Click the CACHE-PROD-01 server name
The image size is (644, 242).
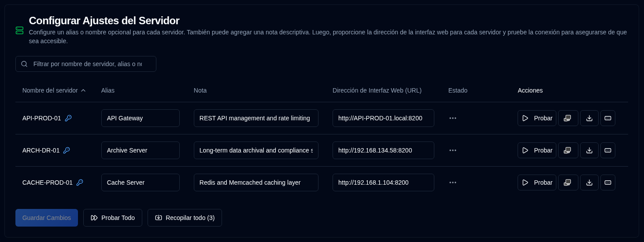tap(48, 182)
